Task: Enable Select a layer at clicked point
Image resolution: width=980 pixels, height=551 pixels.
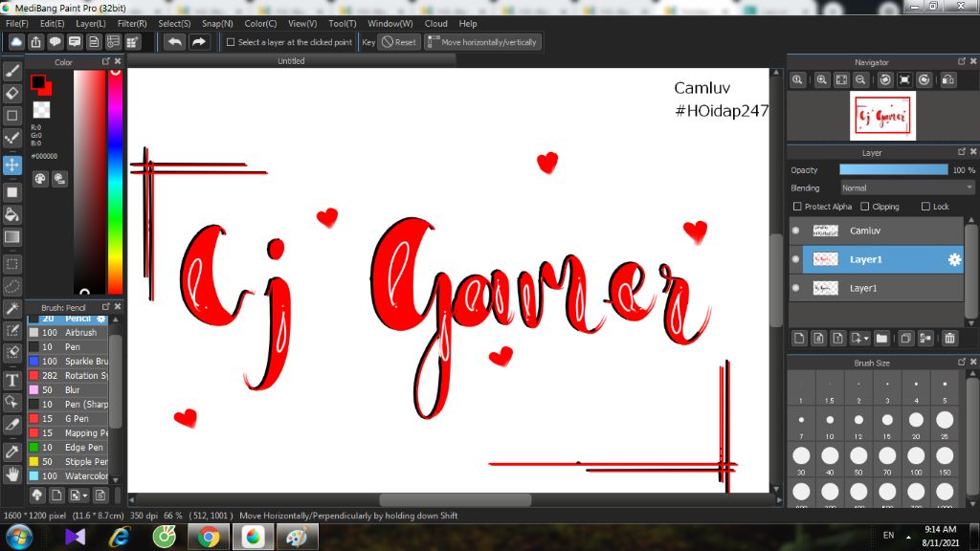Action: 231,42
